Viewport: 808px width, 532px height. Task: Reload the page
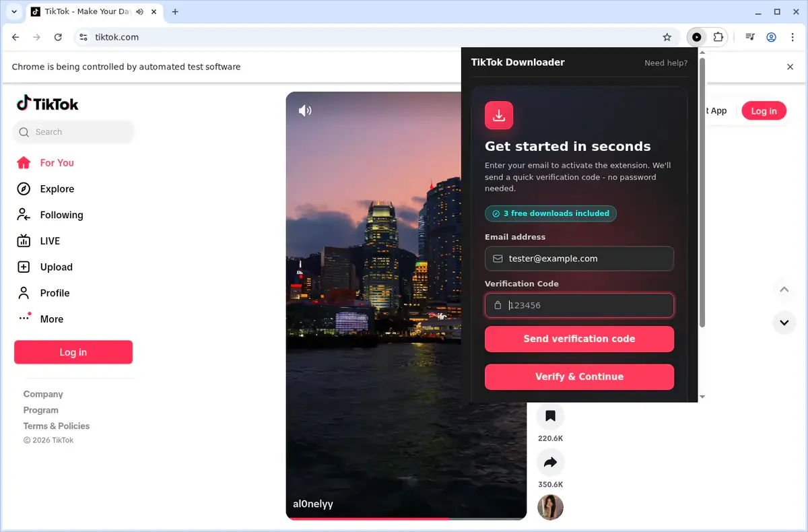(58, 37)
